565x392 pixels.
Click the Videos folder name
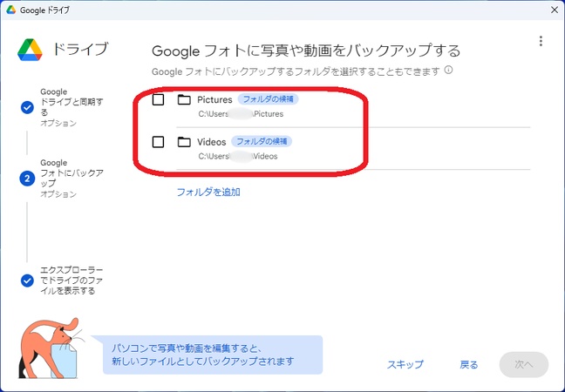point(212,142)
